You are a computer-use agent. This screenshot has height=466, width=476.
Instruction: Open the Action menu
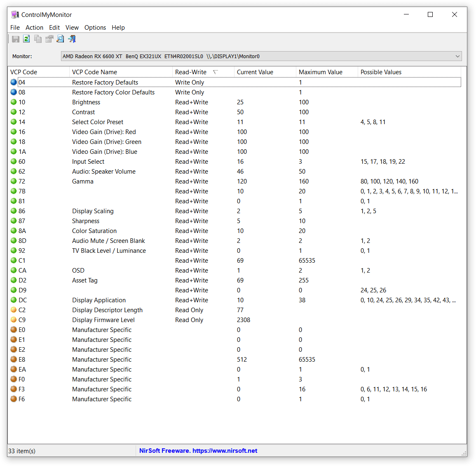(34, 28)
